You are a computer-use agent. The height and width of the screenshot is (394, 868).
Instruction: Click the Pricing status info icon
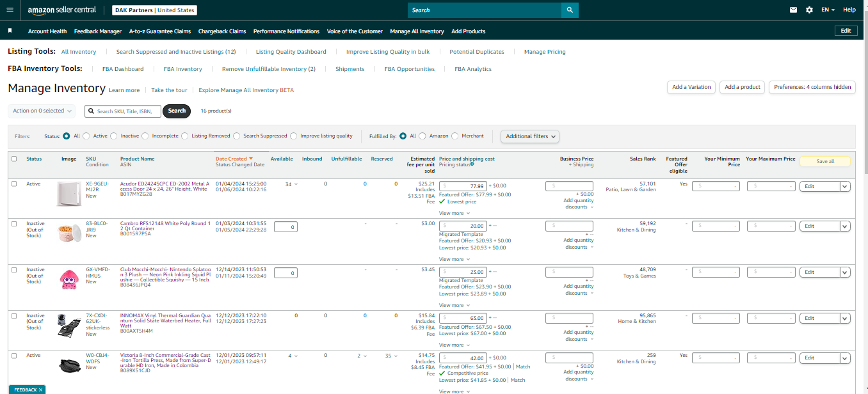(472, 164)
